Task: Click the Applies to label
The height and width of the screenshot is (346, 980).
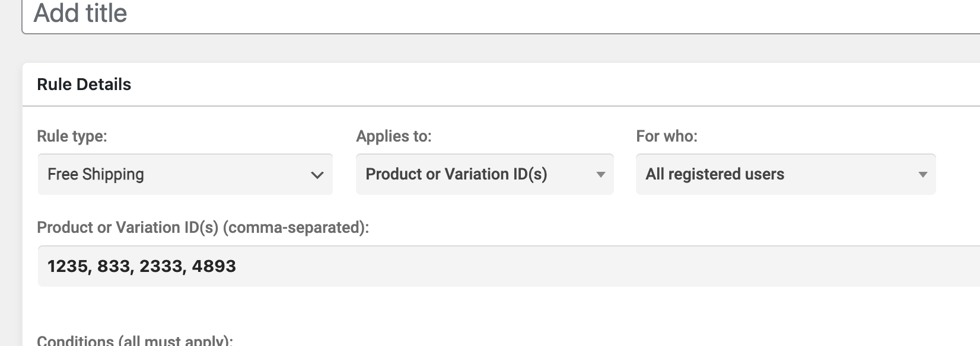Action: [x=394, y=136]
